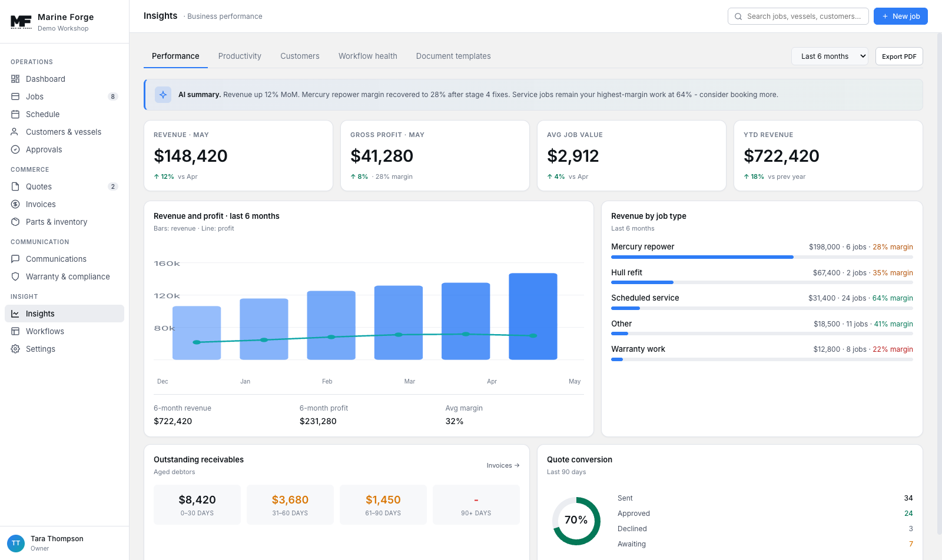Select the $8,420 0–30 days card
Viewport: 942px width, 560px height.
click(197, 505)
